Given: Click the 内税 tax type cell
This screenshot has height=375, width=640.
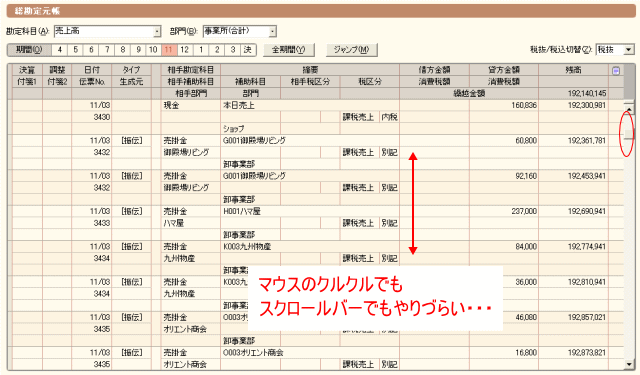Looking at the screenshot, I should [389, 117].
